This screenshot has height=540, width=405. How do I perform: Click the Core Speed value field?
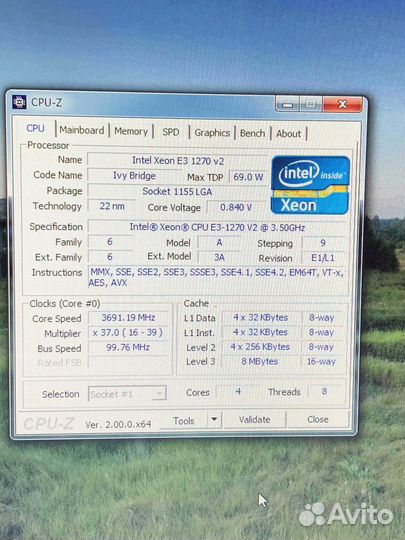(x=128, y=318)
